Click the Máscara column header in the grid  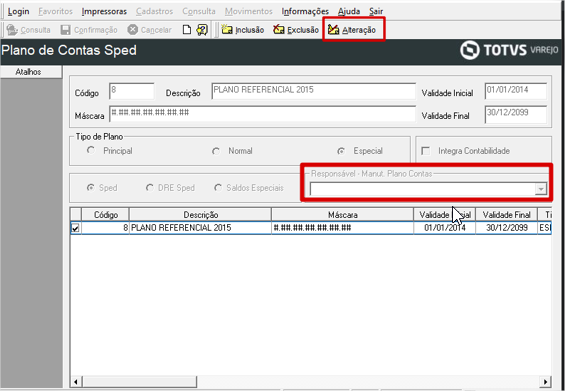[x=342, y=215]
